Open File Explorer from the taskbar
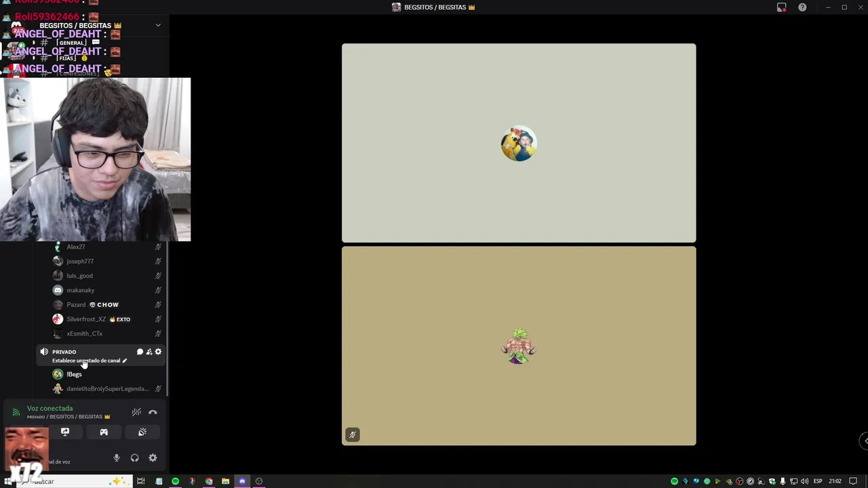Viewport: 868px width, 488px height. [x=225, y=482]
